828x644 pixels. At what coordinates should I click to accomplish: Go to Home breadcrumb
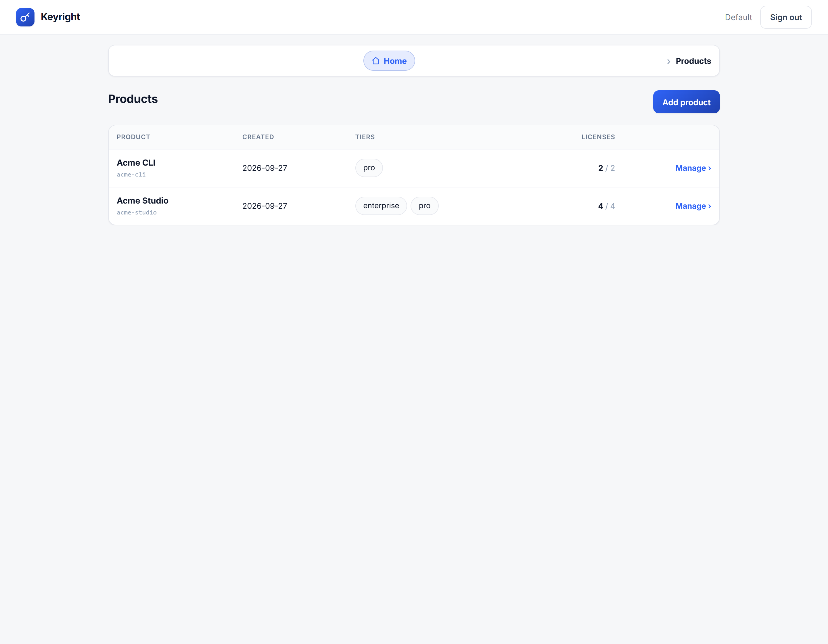coord(389,61)
